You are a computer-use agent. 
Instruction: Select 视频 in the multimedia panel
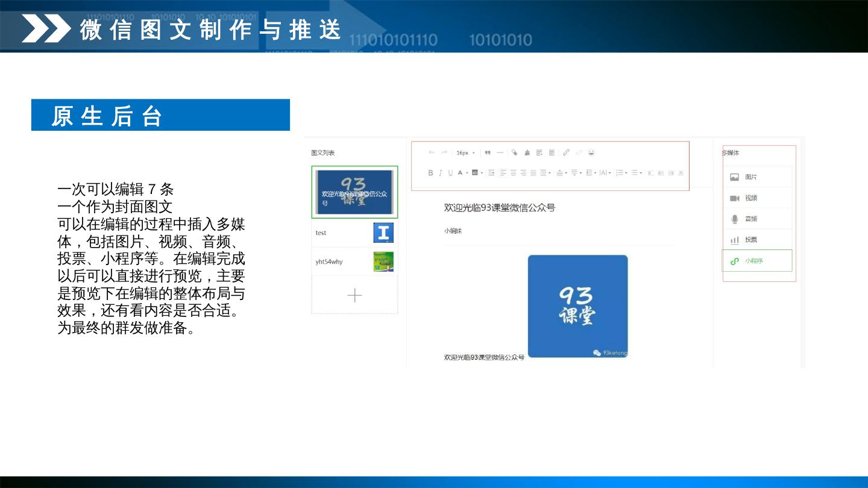point(758,198)
